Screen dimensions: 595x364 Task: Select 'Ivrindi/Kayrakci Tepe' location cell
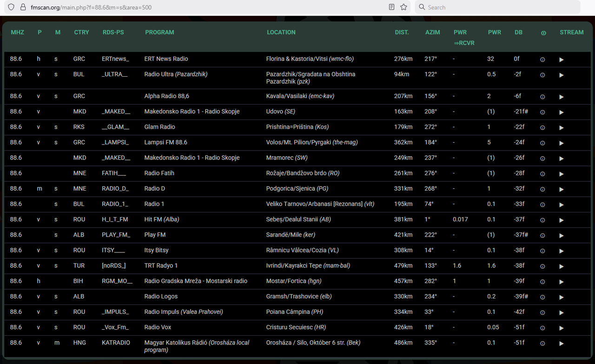click(x=308, y=265)
